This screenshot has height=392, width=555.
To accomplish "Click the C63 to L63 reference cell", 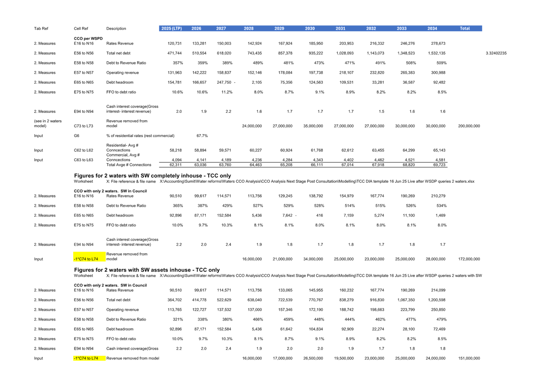I will click(x=83, y=160).
